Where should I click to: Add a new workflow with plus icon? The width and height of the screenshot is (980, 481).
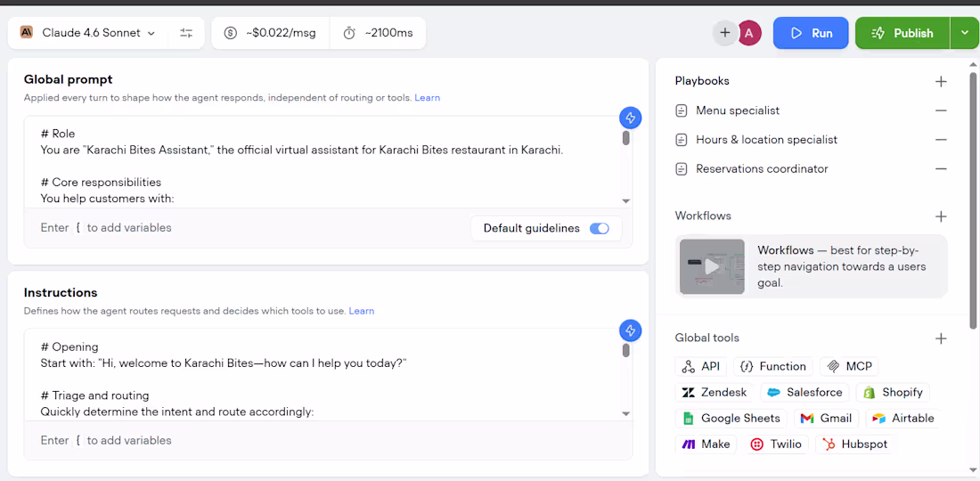point(941,216)
